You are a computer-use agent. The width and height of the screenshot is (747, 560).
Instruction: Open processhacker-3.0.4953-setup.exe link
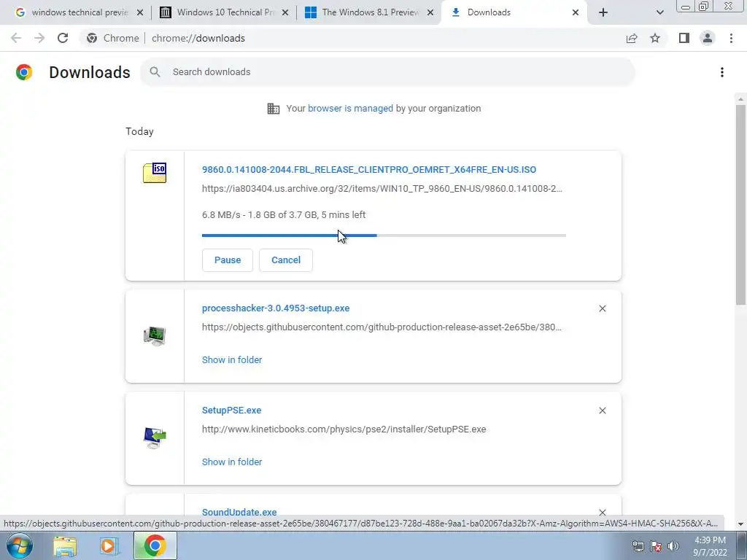click(x=276, y=308)
